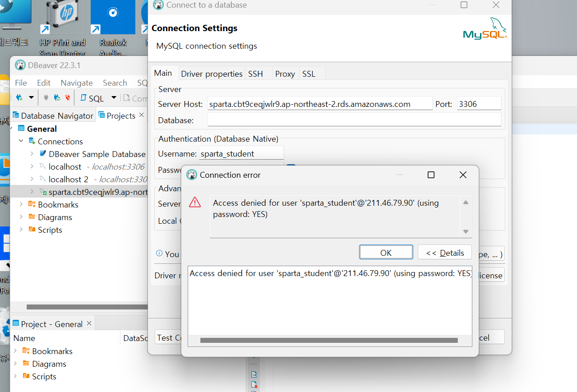This screenshot has height=392, width=577.
Task: Open the SQL editor dropdown arrow
Action: (x=114, y=97)
